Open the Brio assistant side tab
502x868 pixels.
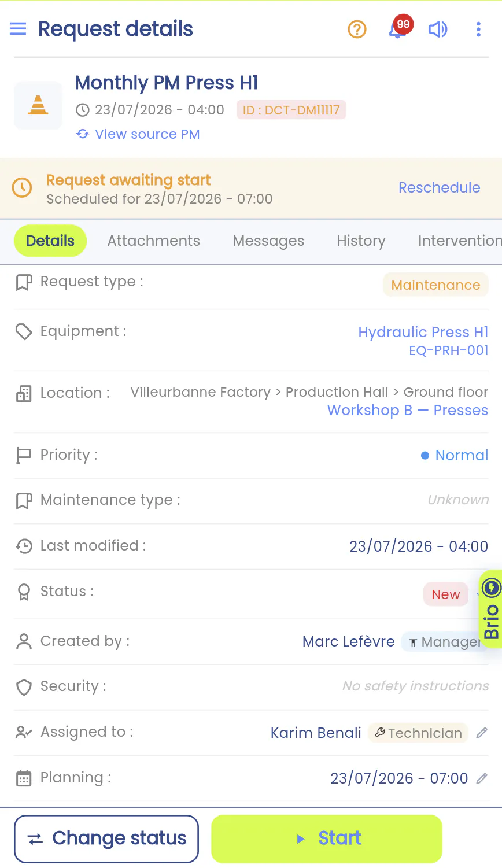point(491,609)
